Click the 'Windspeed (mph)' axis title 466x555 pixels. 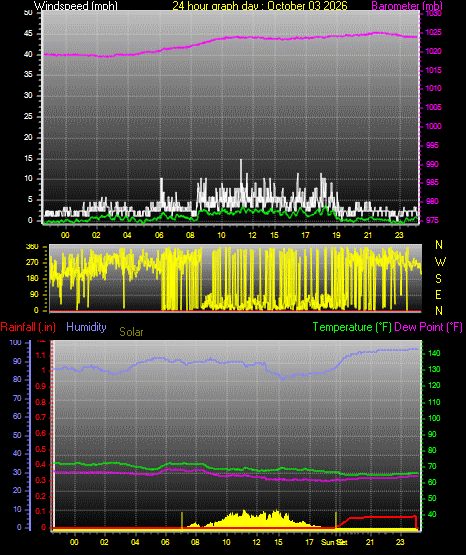(x=75, y=5)
